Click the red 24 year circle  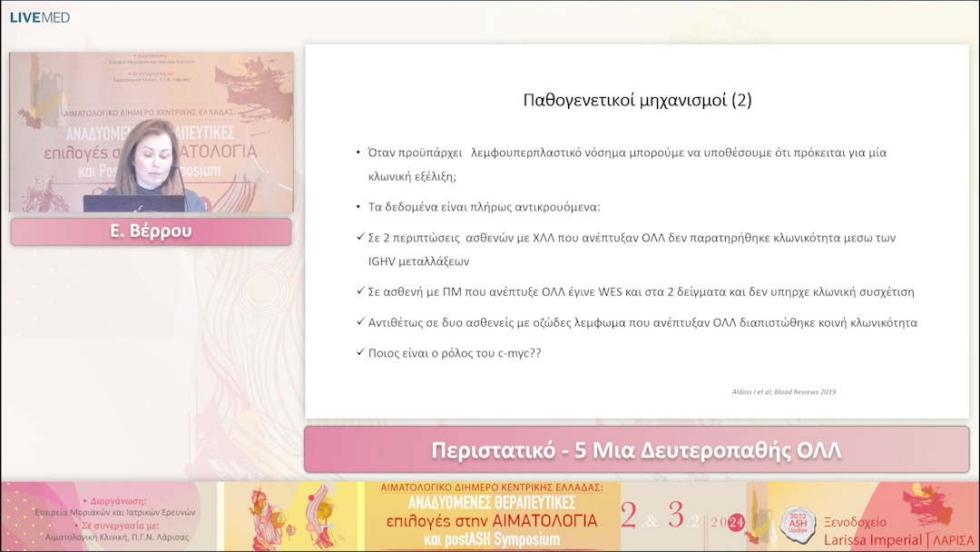point(735,522)
